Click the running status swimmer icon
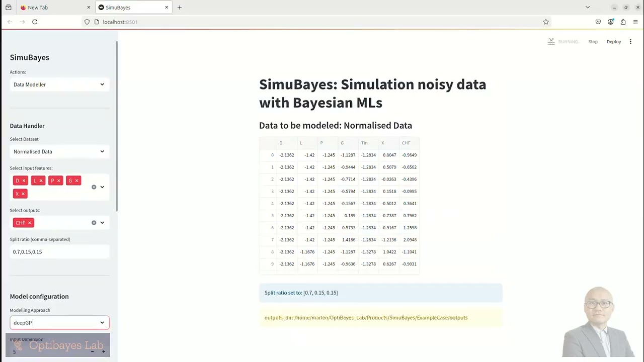The height and width of the screenshot is (362, 644). coord(551,42)
